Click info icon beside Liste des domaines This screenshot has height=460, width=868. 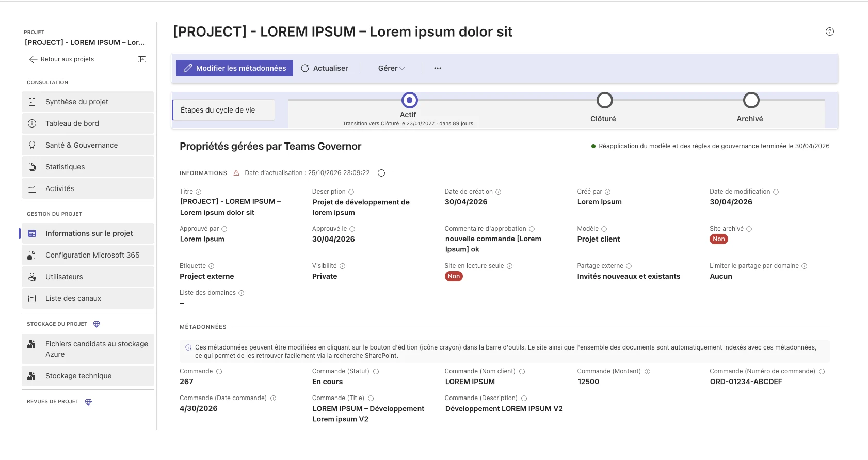[242, 293]
